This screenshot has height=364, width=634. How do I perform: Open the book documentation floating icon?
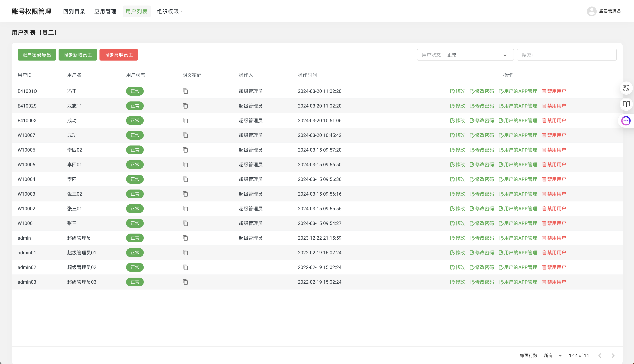pos(626,104)
